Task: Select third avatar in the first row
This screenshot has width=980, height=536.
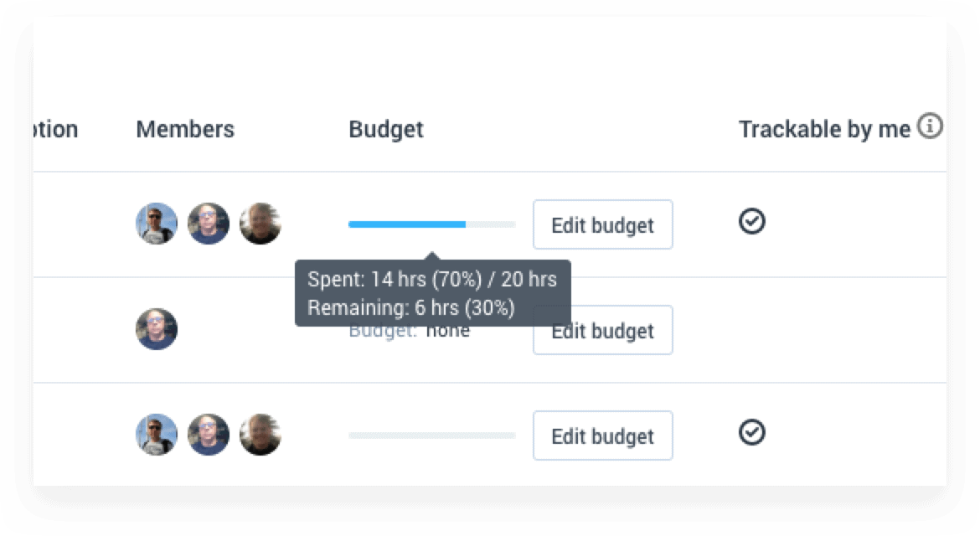Action: click(x=260, y=223)
